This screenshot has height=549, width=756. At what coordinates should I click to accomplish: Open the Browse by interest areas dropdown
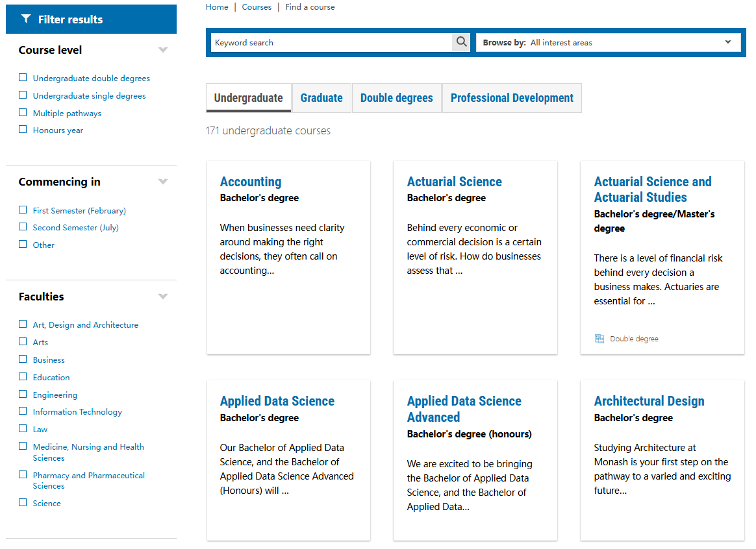coord(608,43)
